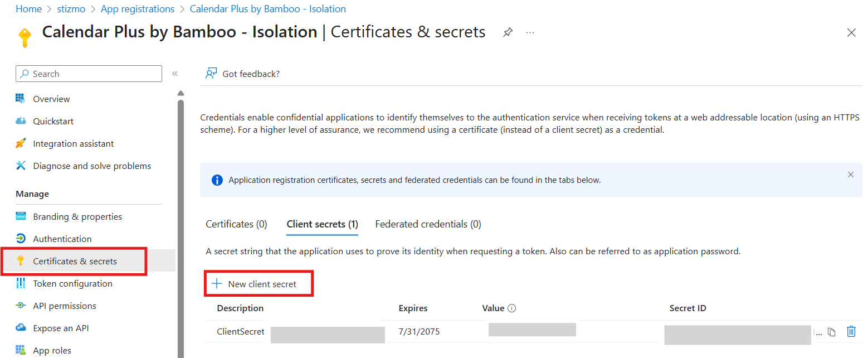Screen dimensions: 868x358
Task: Click the Expose an API icon
Action: (x=21, y=328)
